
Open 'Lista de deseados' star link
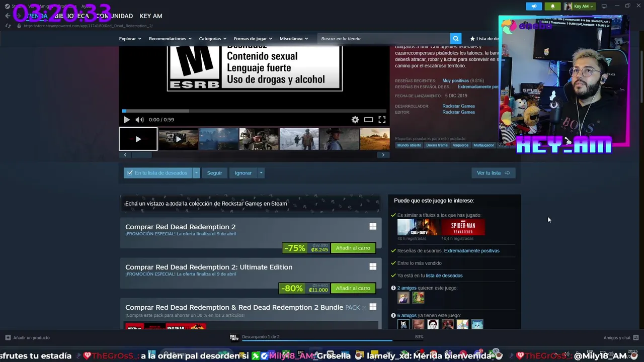tap(484, 39)
